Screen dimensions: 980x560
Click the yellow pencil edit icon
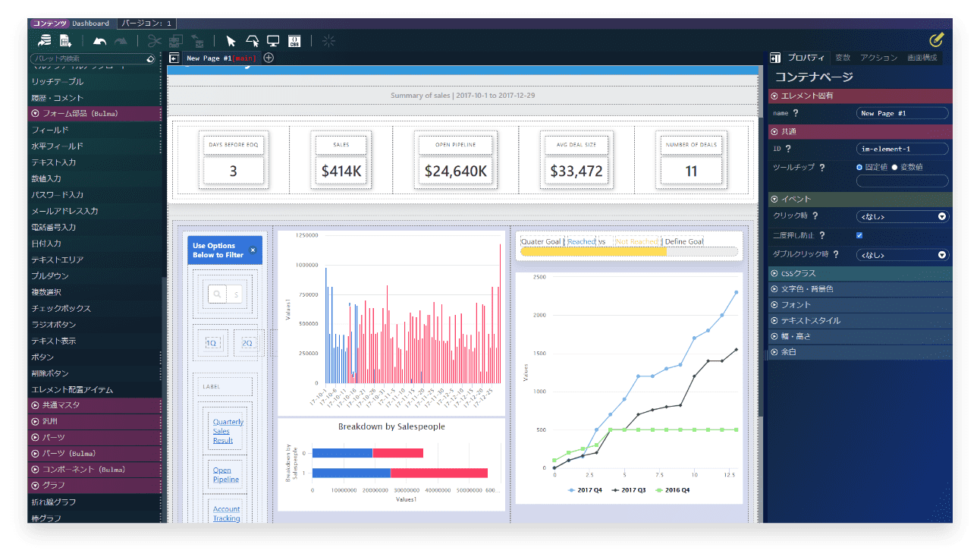point(936,39)
